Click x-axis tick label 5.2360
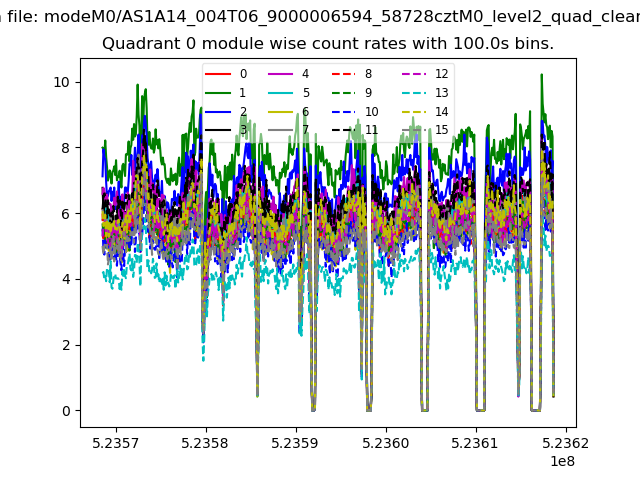The height and width of the screenshot is (480, 640). pyautogui.click(x=386, y=443)
